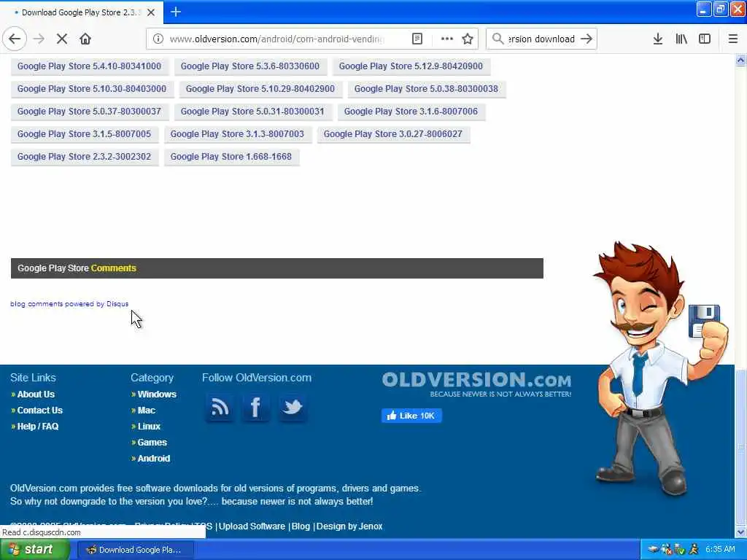Open Google Play Store 5.0.31-80300031
Screen dimensions: 747x560
point(252,112)
